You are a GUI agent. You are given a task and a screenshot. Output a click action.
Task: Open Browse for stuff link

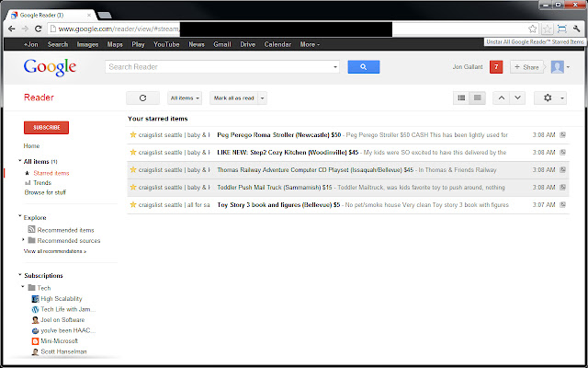[x=45, y=192]
